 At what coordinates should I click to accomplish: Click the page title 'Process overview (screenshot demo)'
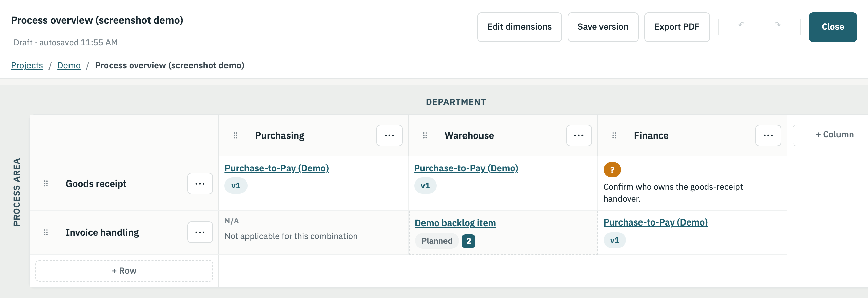(97, 20)
